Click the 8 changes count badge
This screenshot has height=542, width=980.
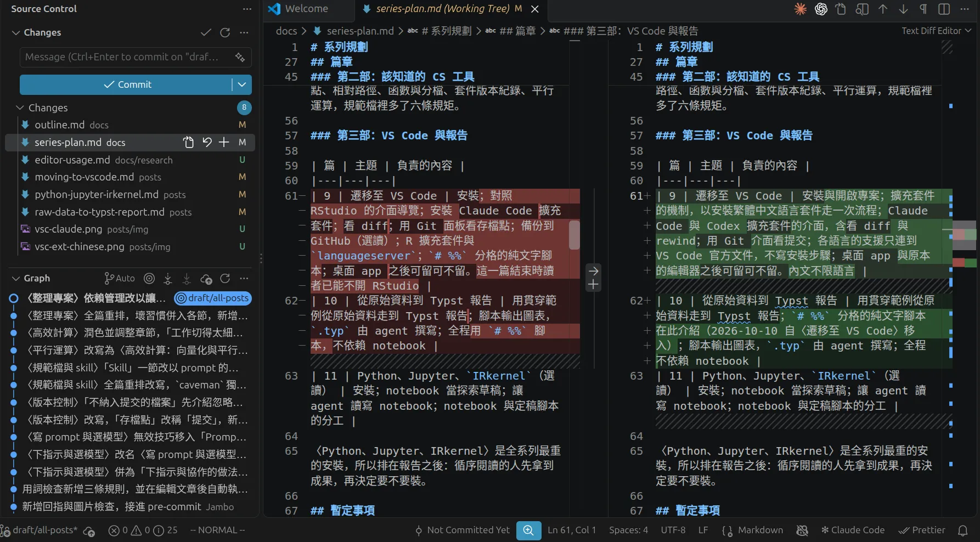[x=244, y=108]
